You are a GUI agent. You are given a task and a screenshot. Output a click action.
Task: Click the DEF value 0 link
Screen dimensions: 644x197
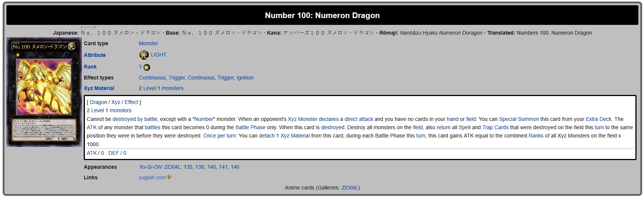(125, 153)
